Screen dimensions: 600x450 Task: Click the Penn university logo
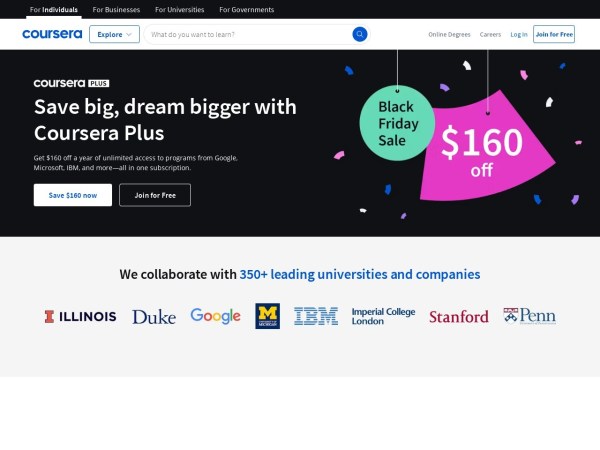[529, 316]
